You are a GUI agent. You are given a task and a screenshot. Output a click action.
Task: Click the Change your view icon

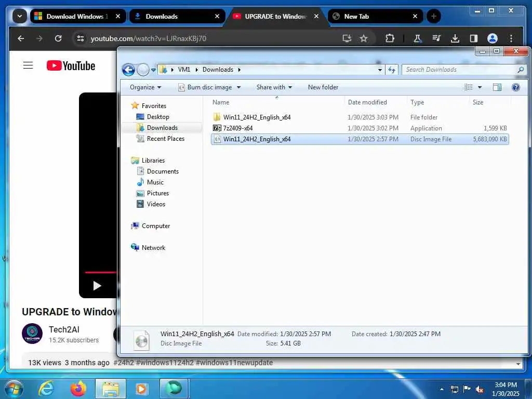point(469,87)
